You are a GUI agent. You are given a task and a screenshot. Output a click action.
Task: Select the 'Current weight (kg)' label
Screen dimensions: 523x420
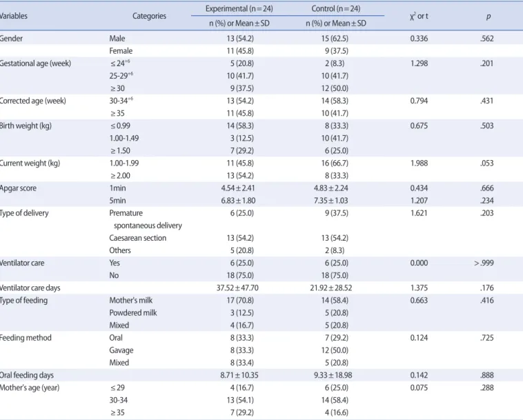pos(30,163)
